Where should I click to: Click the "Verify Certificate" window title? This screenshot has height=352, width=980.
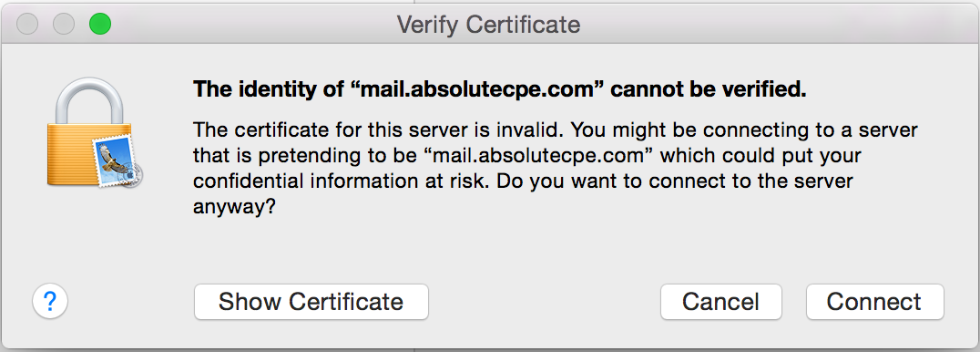click(x=489, y=25)
